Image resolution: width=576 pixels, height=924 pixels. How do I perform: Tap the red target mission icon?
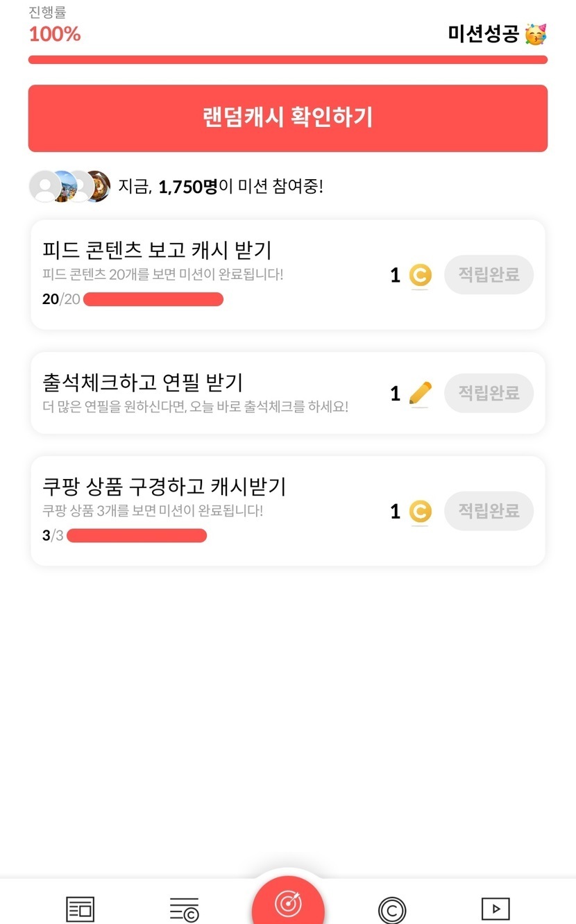[x=288, y=903]
